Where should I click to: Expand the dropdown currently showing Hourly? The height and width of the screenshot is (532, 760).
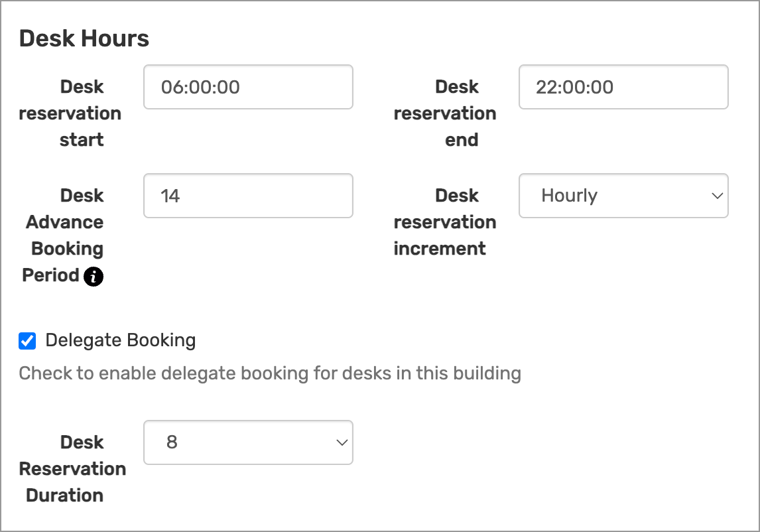623,196
